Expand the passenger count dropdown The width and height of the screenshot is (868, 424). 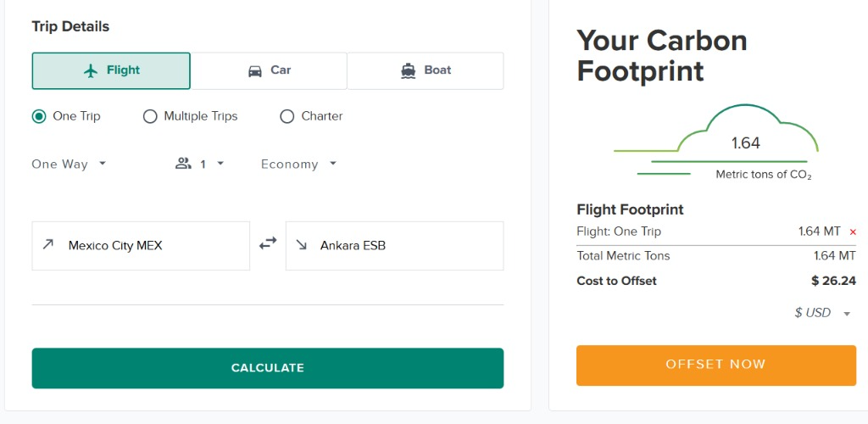coord(213,164)
